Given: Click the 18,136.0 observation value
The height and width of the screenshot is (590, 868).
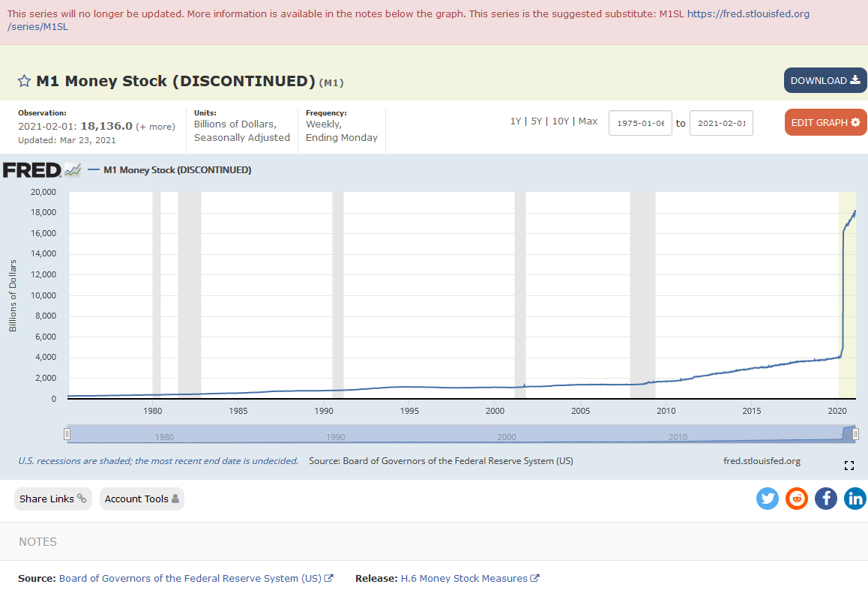Looking at the screenshot, I should coord(107,126).
